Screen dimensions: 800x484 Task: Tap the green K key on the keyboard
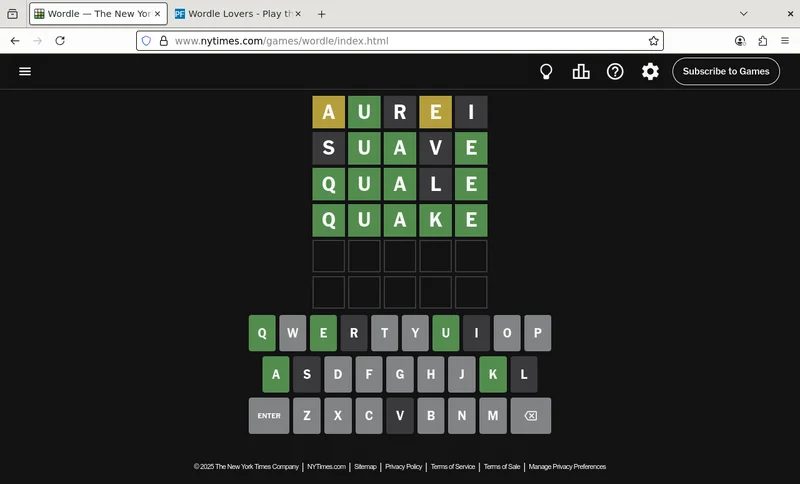493,374
